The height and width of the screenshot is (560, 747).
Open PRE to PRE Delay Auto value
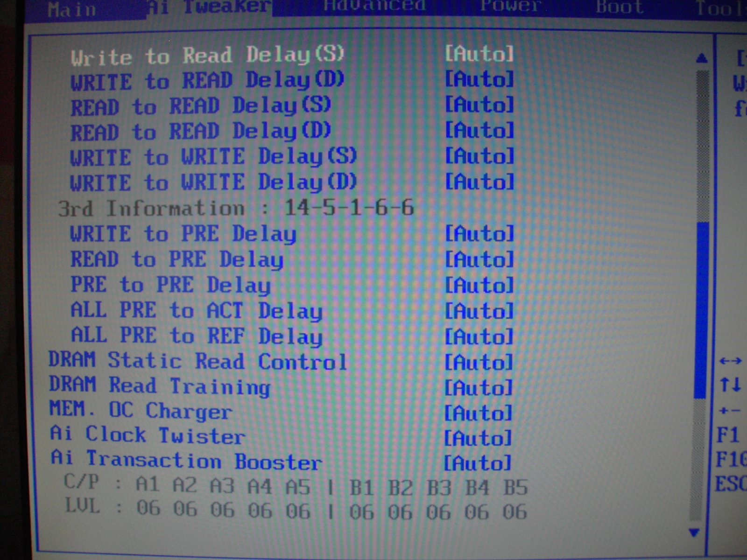479,285
